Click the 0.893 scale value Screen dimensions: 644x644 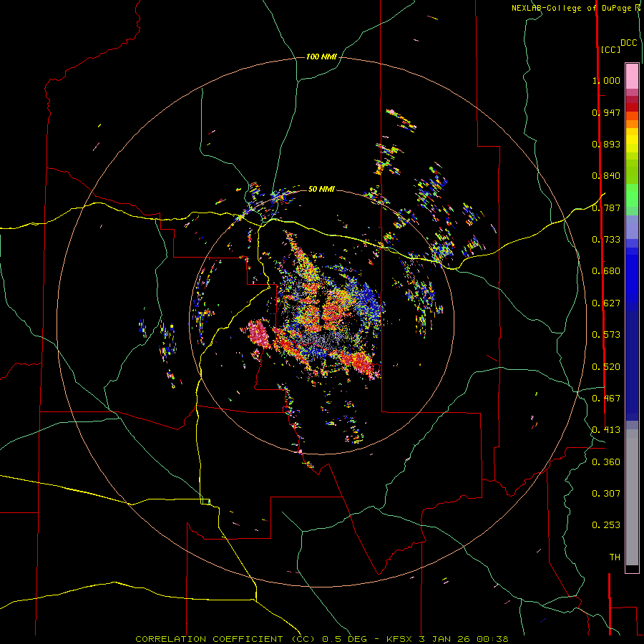tap(606, 144)
